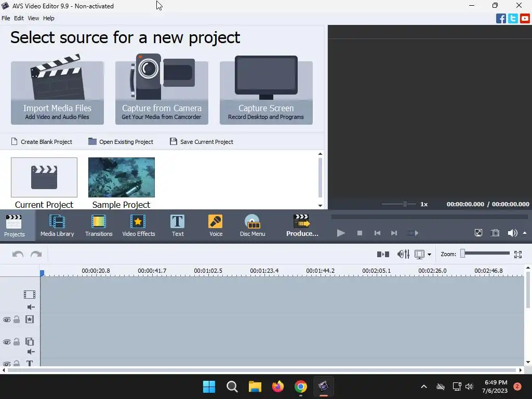Screen dimensions: 532x399
Task: Open the View menu
Action: (x=33, y=18)
